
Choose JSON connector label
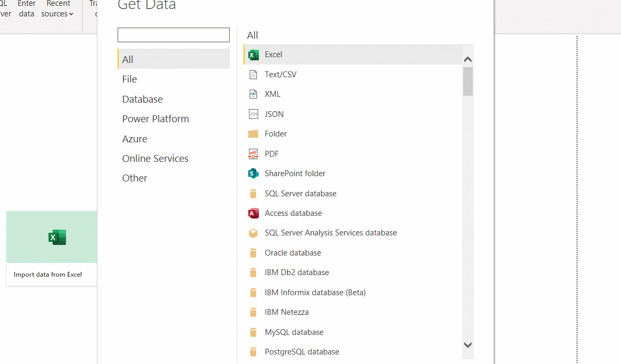point(274,114)
